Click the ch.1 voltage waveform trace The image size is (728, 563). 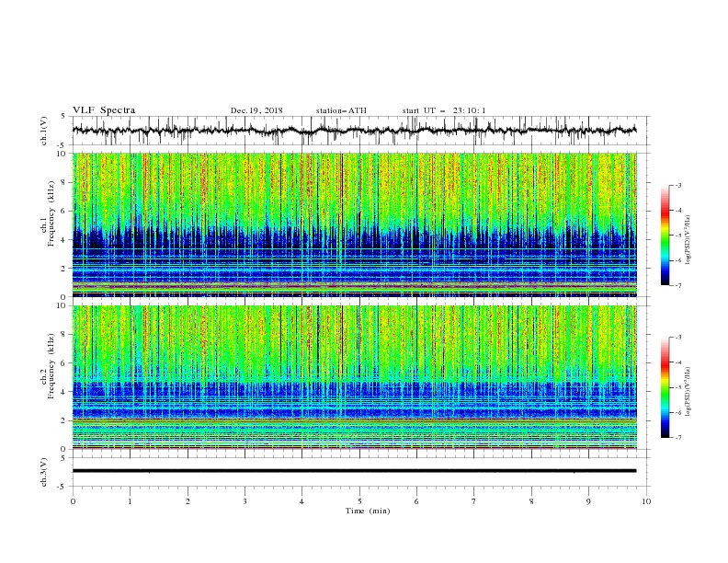click(x=354, y=131)
